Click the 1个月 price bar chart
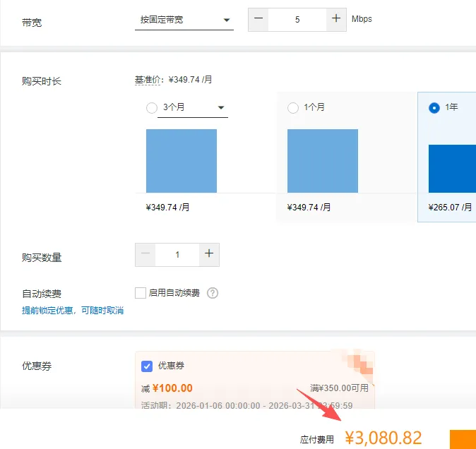 click(323, 161)
